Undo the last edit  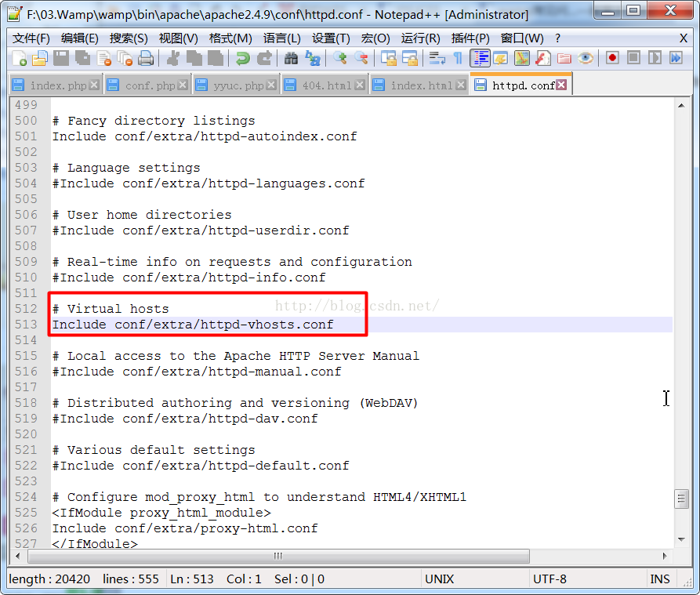point(242,59)
